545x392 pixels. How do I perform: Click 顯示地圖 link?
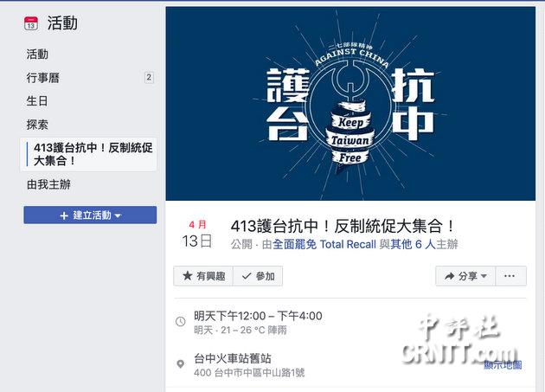coord(503,365)
